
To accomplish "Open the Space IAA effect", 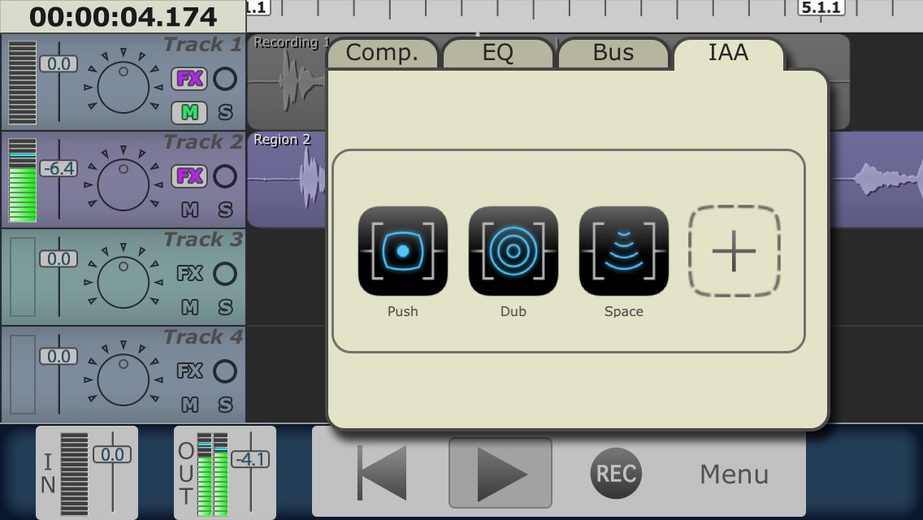I will click(x=624, y=251).
